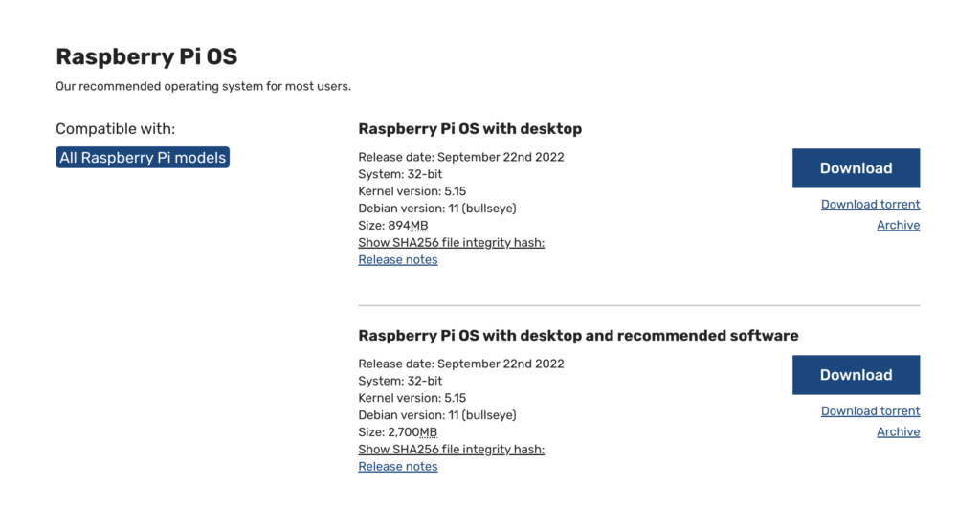Click the Raspberry Pi OS main heading
Screen dimensions: 980x507
pos(146,56)
